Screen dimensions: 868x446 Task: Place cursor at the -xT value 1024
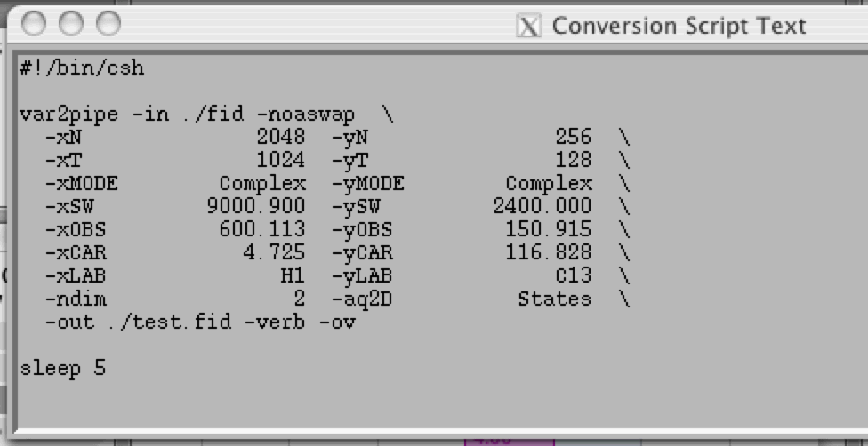pos(280,161)
